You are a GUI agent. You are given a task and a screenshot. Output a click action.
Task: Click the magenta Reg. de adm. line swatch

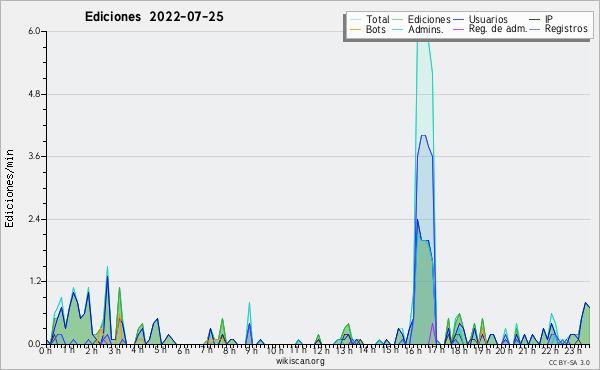pyautogui.click(x=458, y=29)
